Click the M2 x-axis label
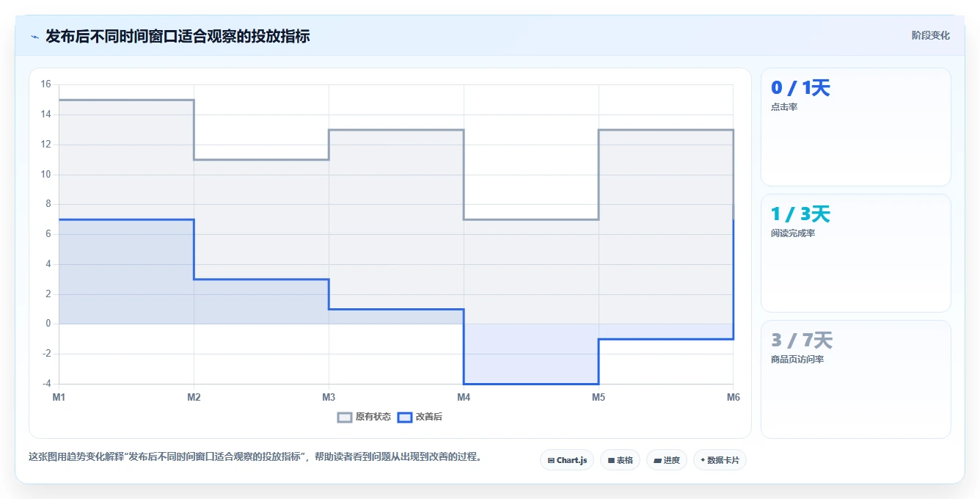The image size is (980, 499). [x=194, y=397]
